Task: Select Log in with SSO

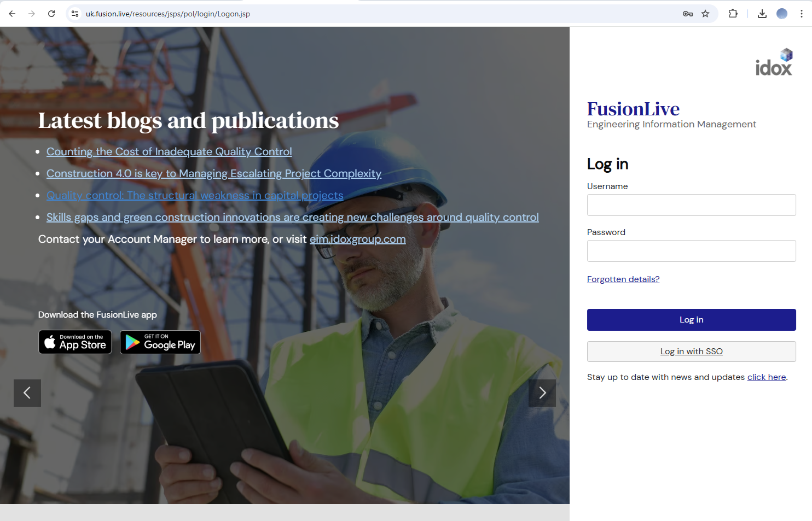Action: [691, 351]
